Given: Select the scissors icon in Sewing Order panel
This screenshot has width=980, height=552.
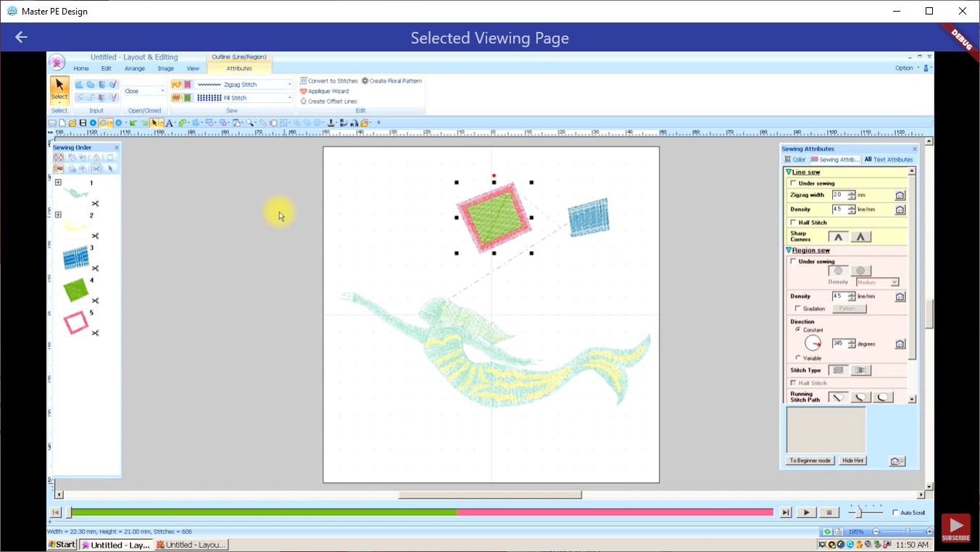Looking at the screenshot, I should 96,168.
